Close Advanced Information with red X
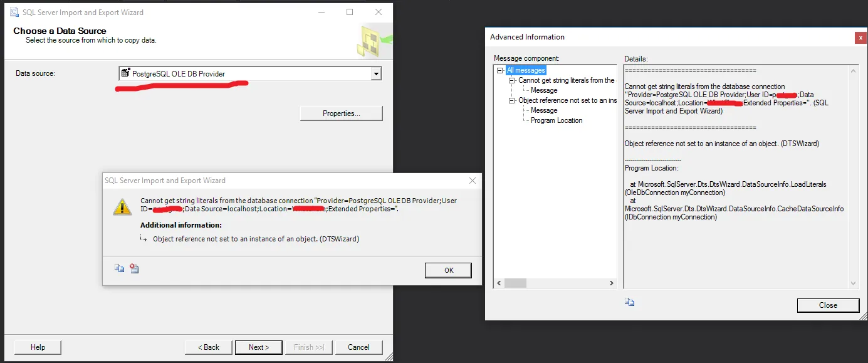The image size is (868, 363). 860,38
